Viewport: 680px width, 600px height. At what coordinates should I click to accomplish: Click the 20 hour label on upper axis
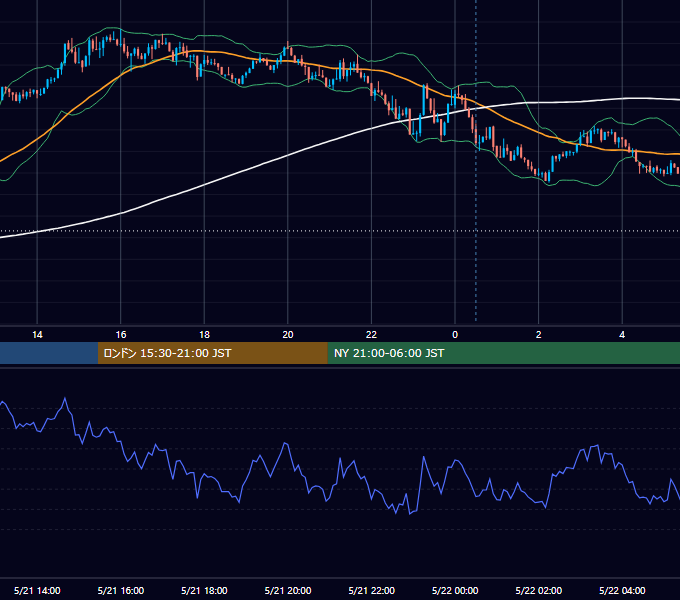(288, 335)
